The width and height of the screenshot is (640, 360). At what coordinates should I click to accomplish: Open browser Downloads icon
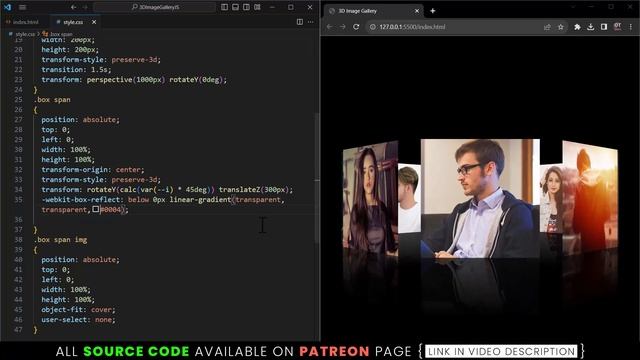click(591, 27)
